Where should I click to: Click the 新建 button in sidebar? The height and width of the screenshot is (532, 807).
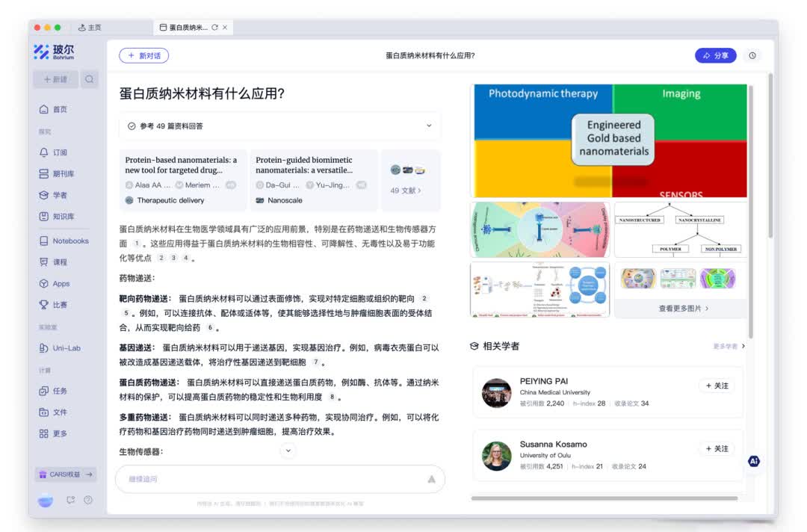[55, 79]
